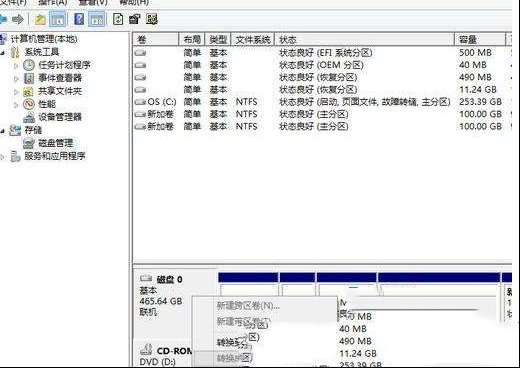The height and width of the screenshot is (368, 520).
Task: Select the 性能 tree item
Action: pyautogui.click(x=47, y=104)
